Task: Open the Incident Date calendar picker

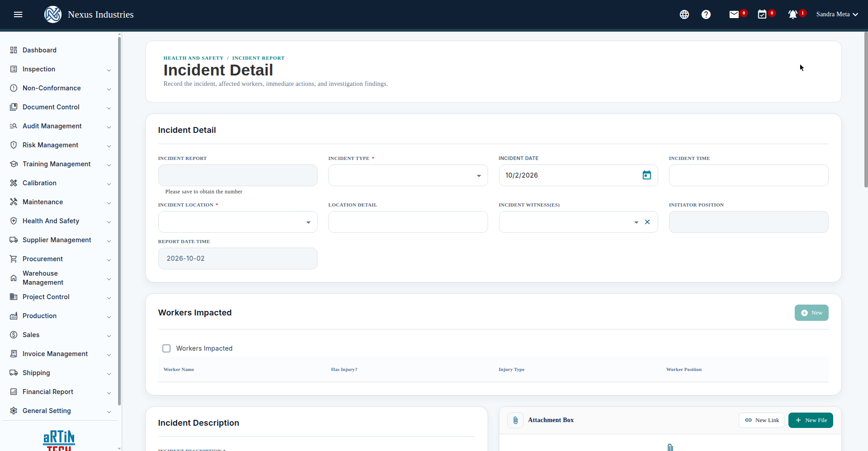Action: point(647,175)
